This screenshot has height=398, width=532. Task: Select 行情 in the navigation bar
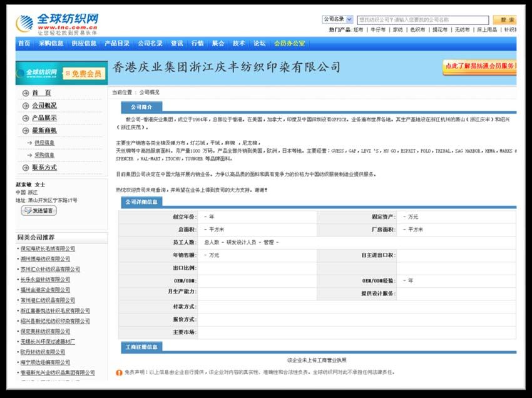click(x=197, y=43)
